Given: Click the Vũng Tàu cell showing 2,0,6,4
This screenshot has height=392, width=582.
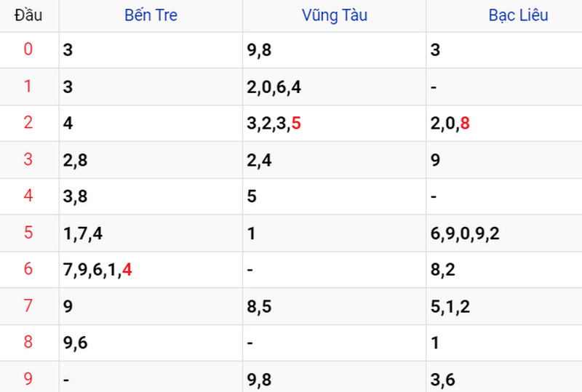Looking at the screenshot, I should 335,87.
